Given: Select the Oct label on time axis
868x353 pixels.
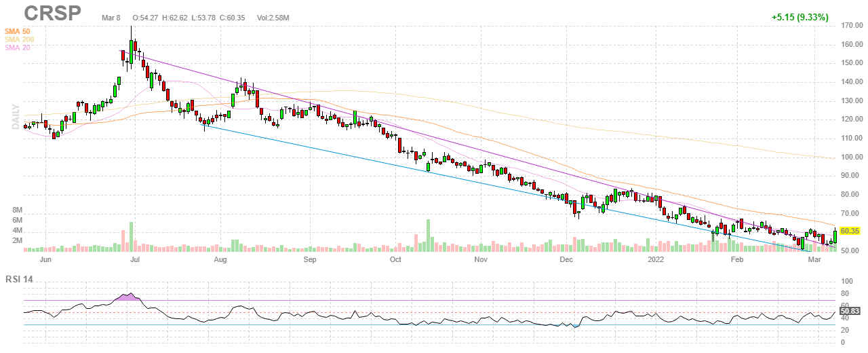Looking at the screenshot, I should coord(395,259).
